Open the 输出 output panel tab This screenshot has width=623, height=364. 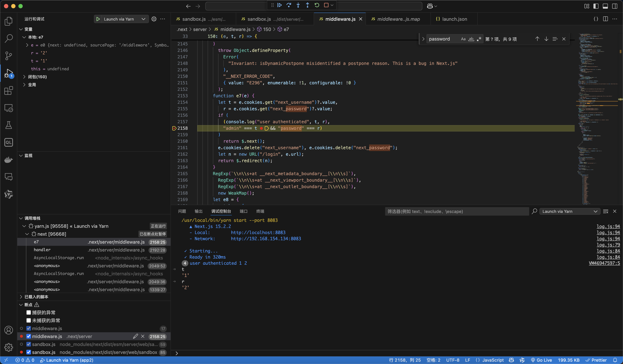(198, 211)
